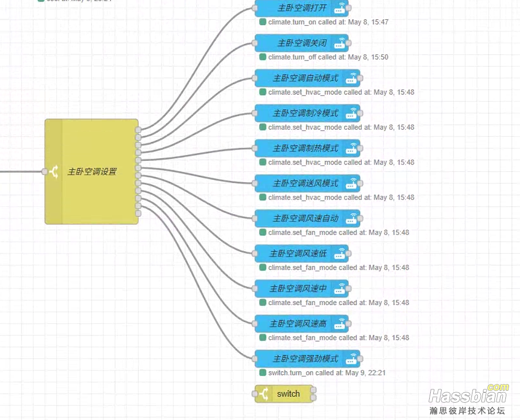Select the 主卧空调风速高 node label

298,324
